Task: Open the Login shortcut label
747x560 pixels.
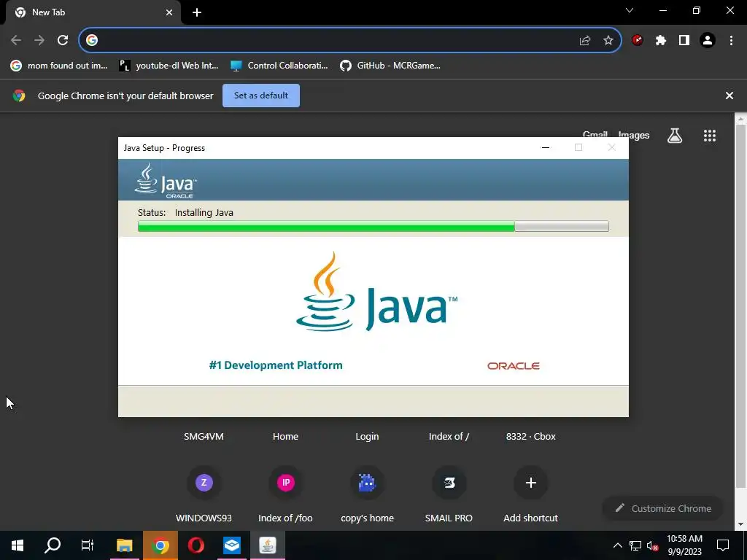Action: tap(368, 437)
